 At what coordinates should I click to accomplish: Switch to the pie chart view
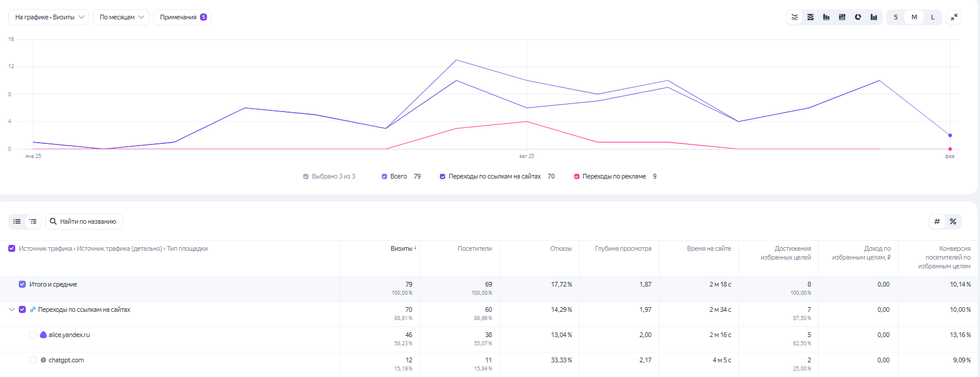click(x=858, y=17)
